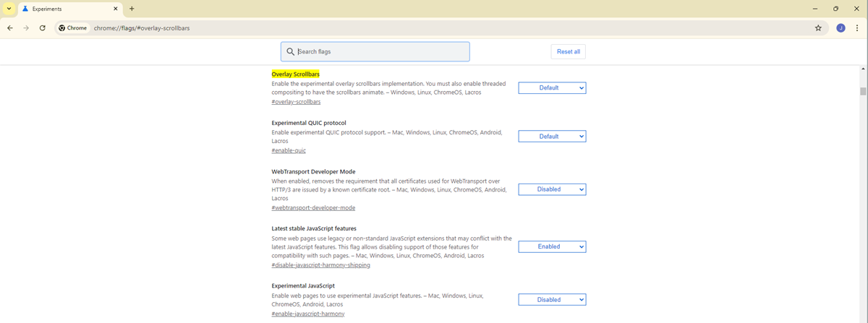This screenshot has width=868, height=323.
Task: Open the profile avatar menu
Action: click(x=841, y=28)
